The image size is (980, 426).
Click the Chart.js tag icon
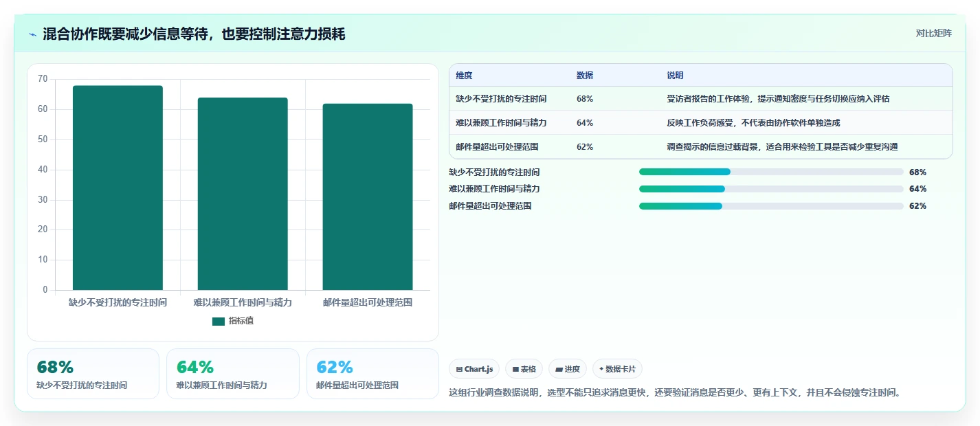[x=459, y=370]
